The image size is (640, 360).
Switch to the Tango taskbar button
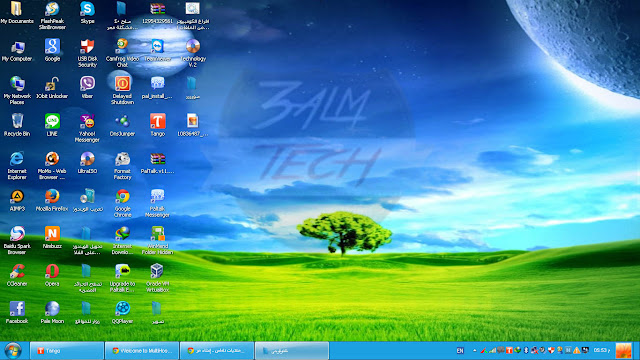tap(67, 351)
